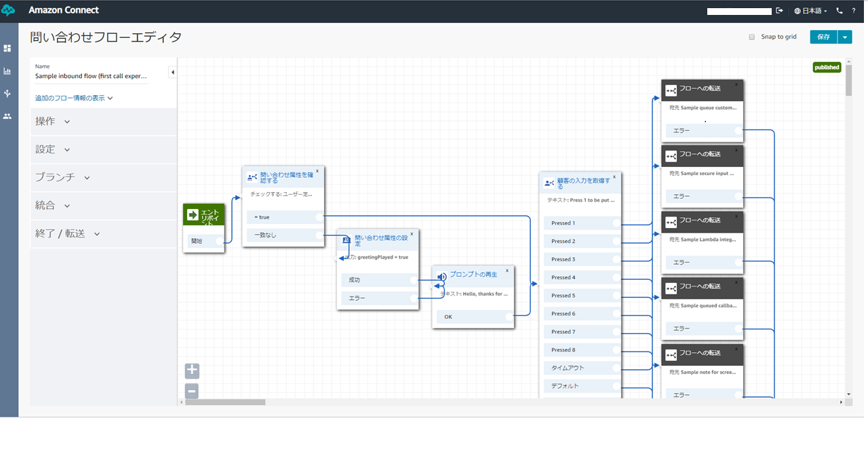Click the Pressed 5 output connector
This screenshot has height=471, width=868.
pos(616,295)
